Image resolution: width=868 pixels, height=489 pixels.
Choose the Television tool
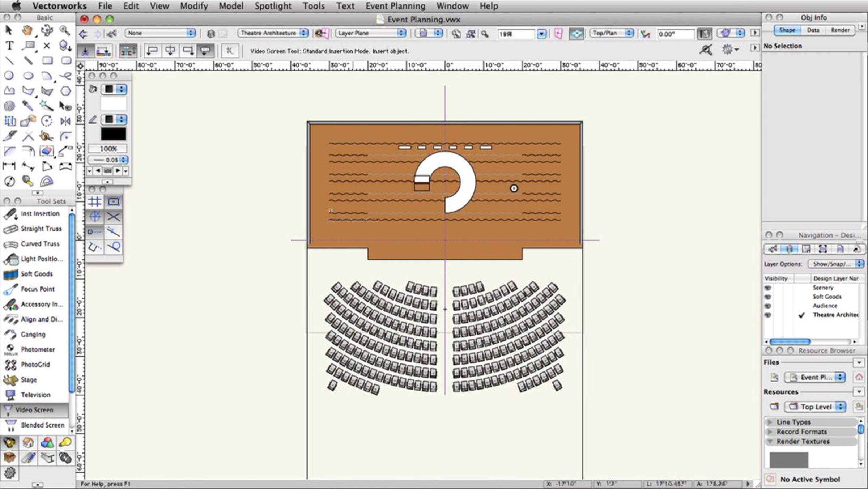(35, 395)
